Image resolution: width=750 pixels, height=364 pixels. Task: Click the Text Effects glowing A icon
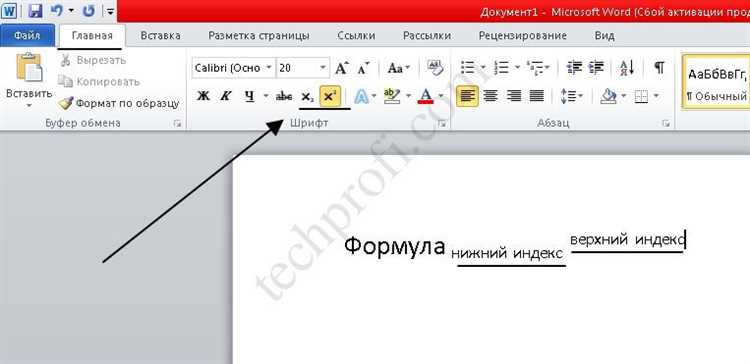(x=361, y=97)
